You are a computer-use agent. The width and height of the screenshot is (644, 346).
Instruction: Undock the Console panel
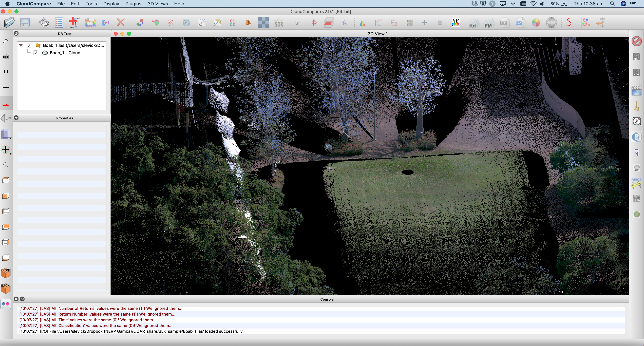click(22, 299)
